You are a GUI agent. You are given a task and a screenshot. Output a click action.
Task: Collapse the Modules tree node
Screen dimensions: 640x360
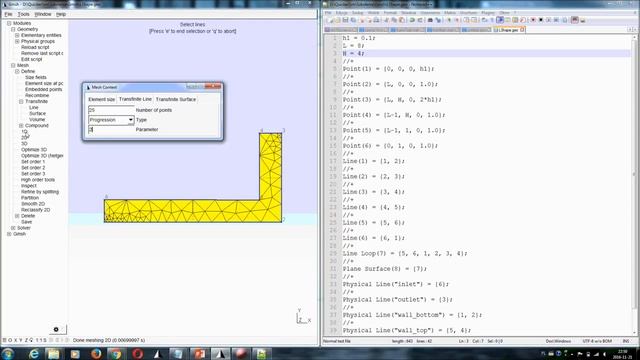(x=9, y=24)
